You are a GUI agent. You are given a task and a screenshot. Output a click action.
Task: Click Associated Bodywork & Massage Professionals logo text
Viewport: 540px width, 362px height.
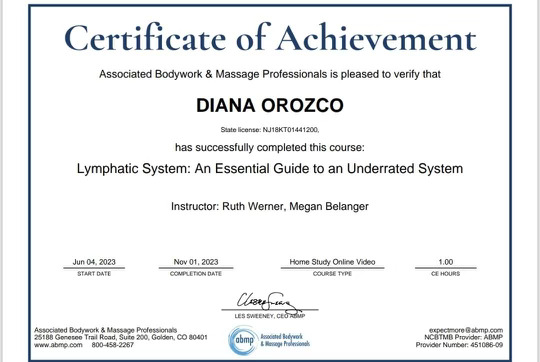[285, 340]
